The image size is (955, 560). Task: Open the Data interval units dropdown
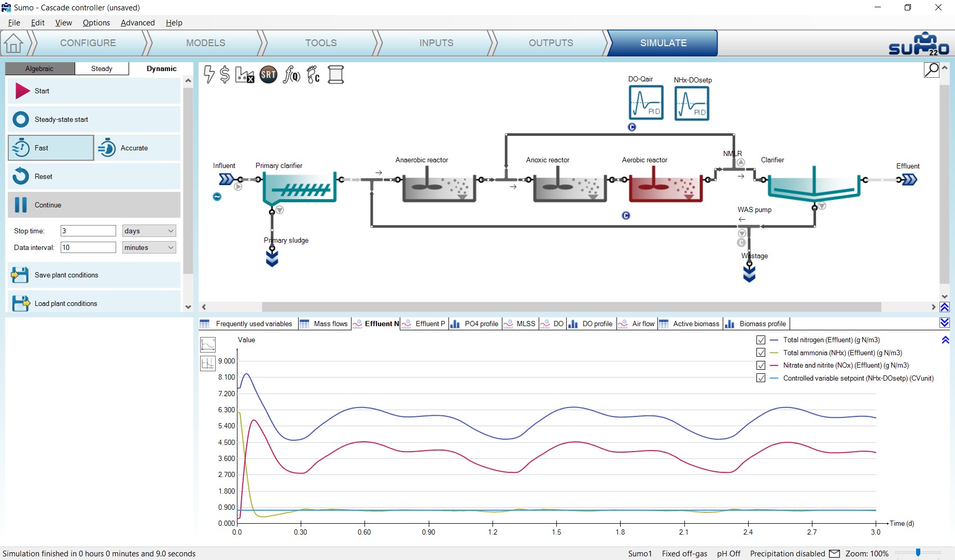(149, 247)
